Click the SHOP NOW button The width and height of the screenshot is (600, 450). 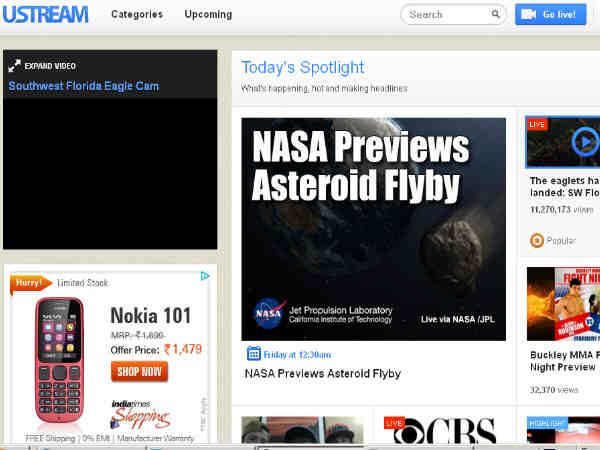tap(139, 372)
